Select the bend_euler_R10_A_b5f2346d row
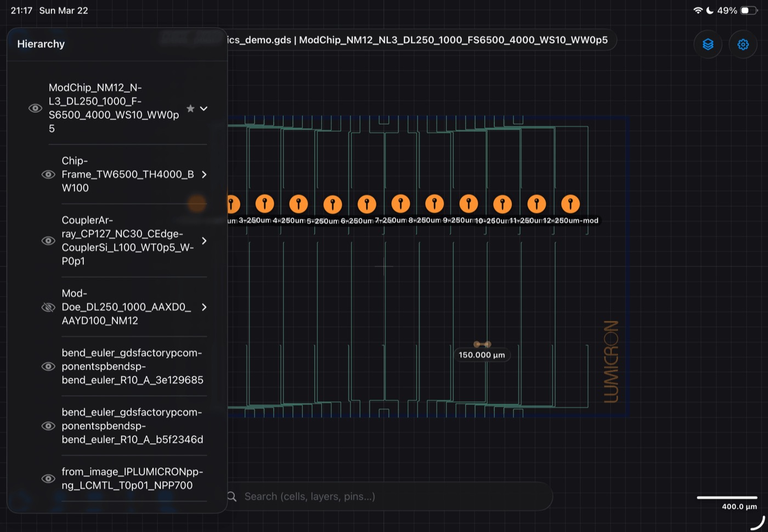Screen dimensions: 768x532 pyautogui.click(x=127, y=426)
